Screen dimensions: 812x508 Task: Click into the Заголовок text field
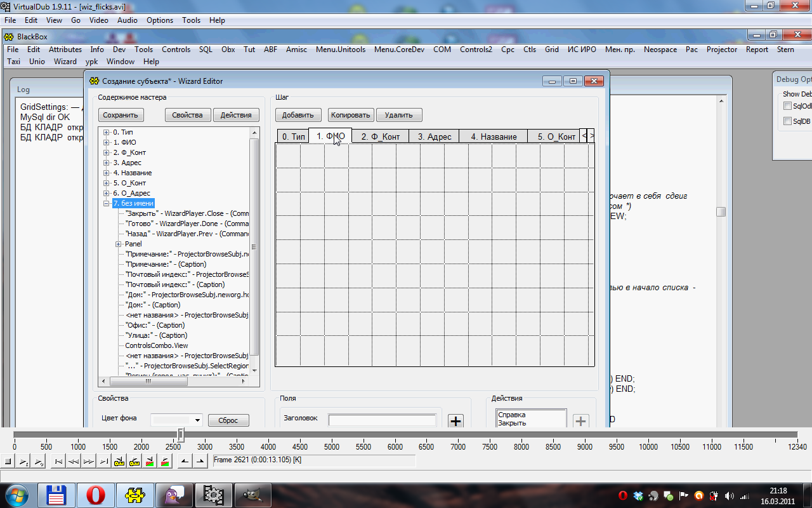click(382, 420)
